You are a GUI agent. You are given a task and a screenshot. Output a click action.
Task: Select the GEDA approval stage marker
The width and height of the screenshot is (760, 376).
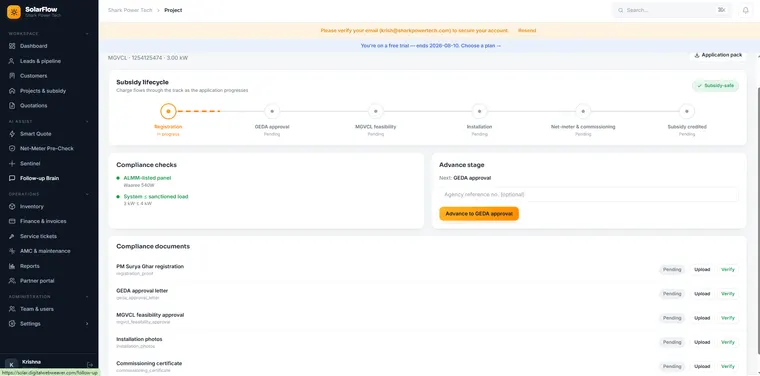pyautogui.click(x=272, y=111)
